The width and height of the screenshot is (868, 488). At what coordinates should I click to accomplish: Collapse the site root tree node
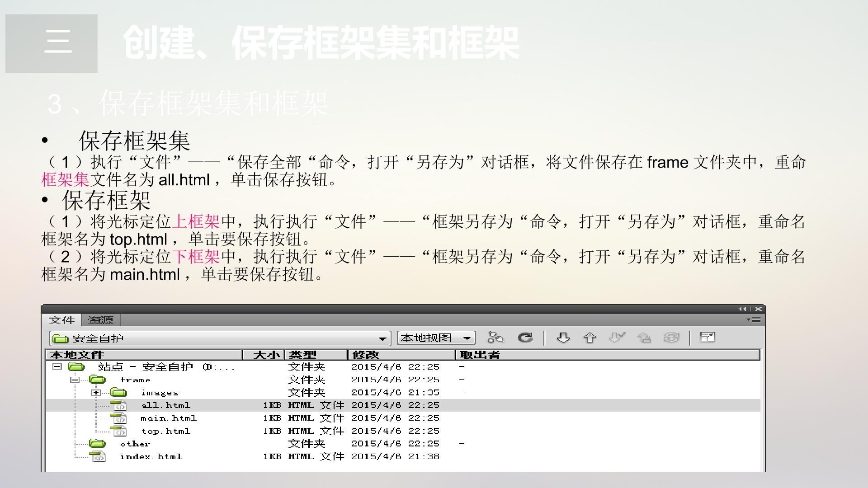point(57,366)
